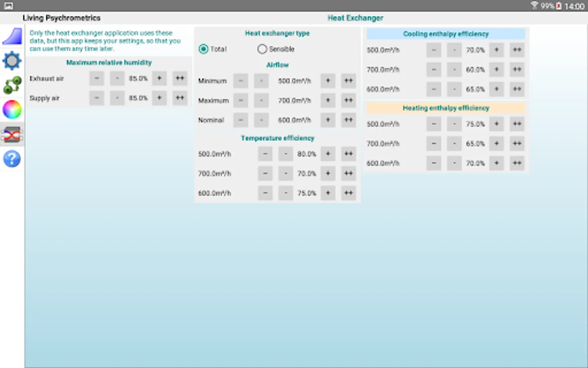
Task: Decrease Exhaust air humidity with small minus
Action: [117, 78]
